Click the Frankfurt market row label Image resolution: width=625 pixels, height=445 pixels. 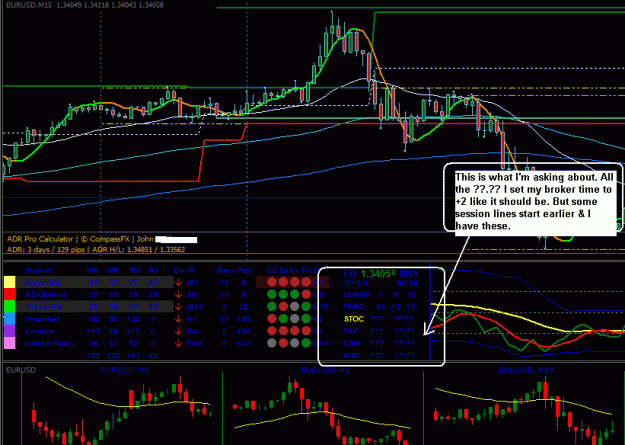42,319
